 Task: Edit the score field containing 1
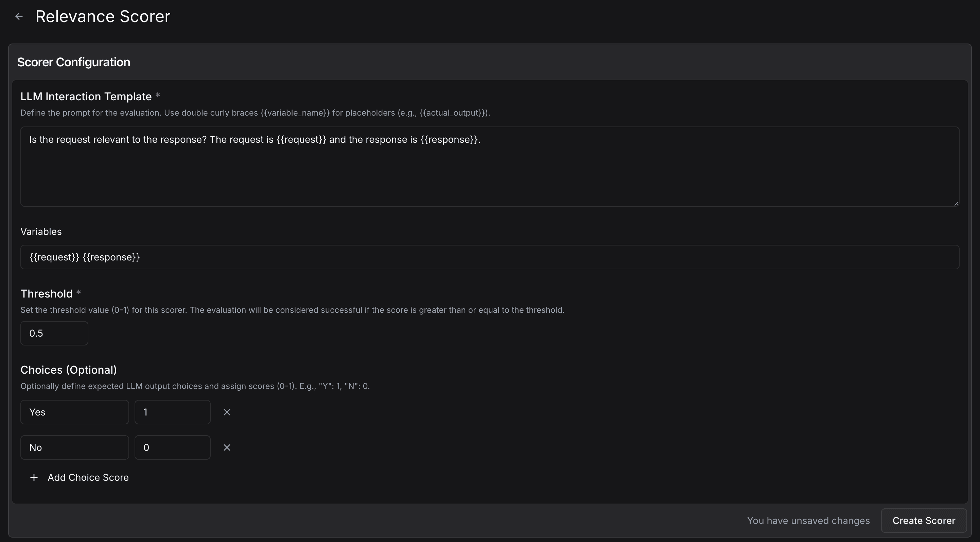pos(172,412)
